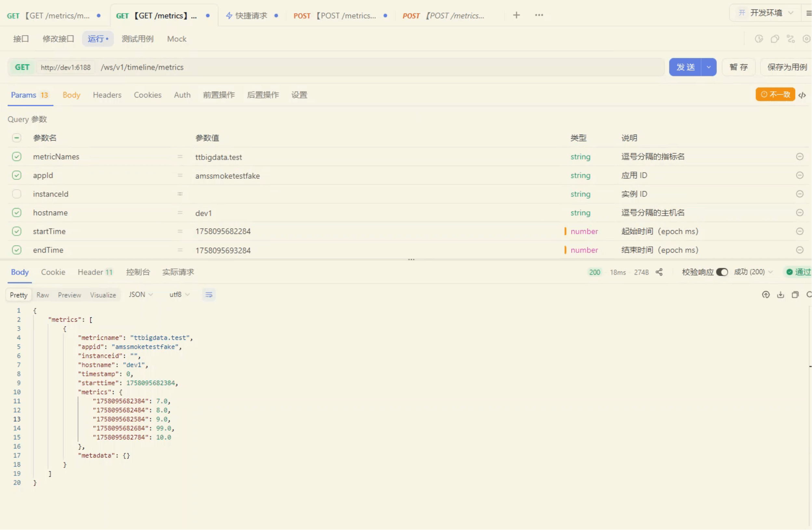Image resolution: width=812 pixels, height=530 pixels.
Task: Select the GET method dropdown
Action: (22, 67)
